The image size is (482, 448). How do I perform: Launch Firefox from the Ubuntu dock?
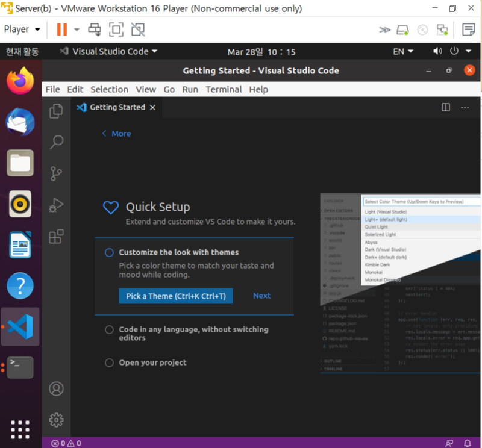coord(20,81)
